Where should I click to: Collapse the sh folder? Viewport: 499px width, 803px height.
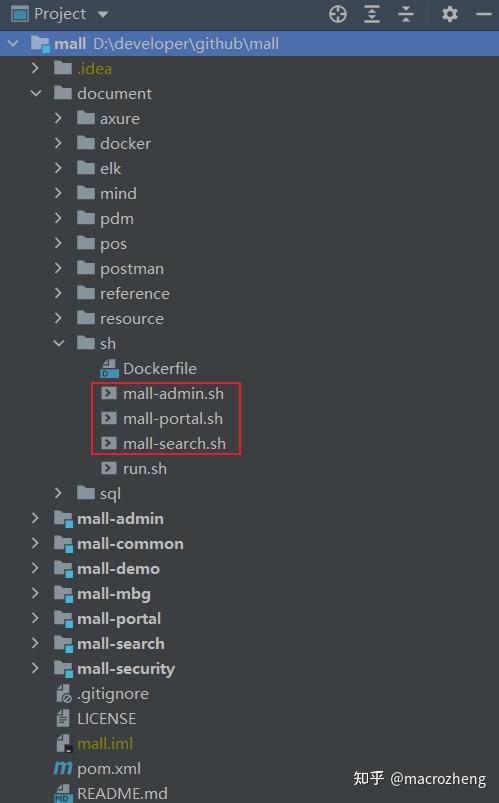pyautogui.click(x=59, y=343)
